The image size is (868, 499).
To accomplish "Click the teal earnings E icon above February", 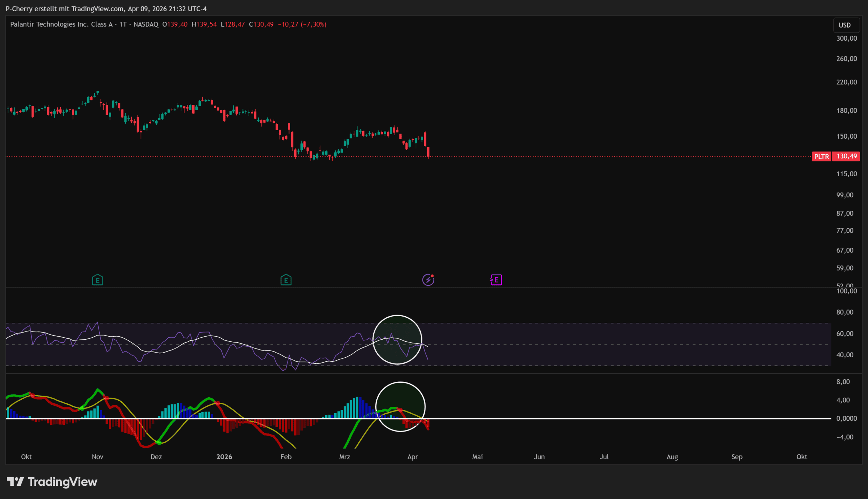I will 286,280.
